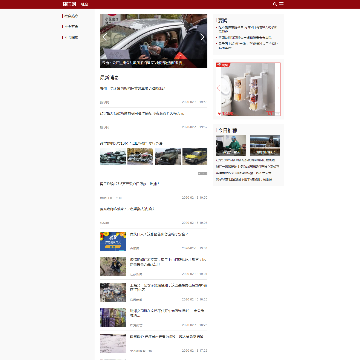
Task: Click the caption overlay on the carousel photo
Action: pyautogui.click(x=153, y=63)
